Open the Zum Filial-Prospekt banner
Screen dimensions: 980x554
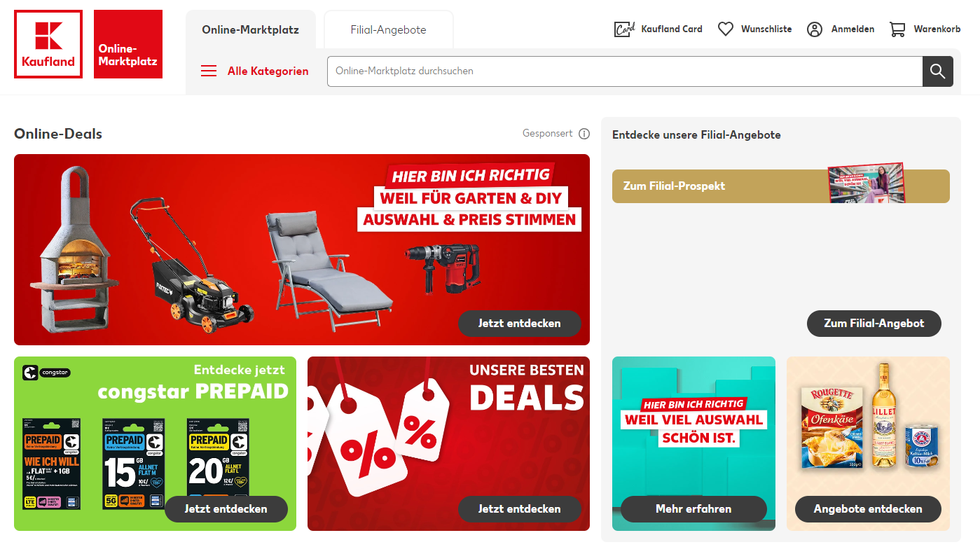coord(781,186)
